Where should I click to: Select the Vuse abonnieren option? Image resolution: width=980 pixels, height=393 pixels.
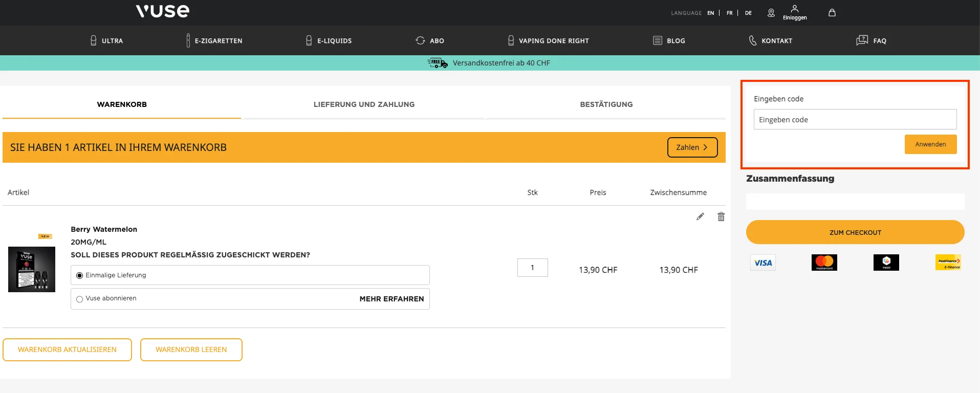[79, 299]
